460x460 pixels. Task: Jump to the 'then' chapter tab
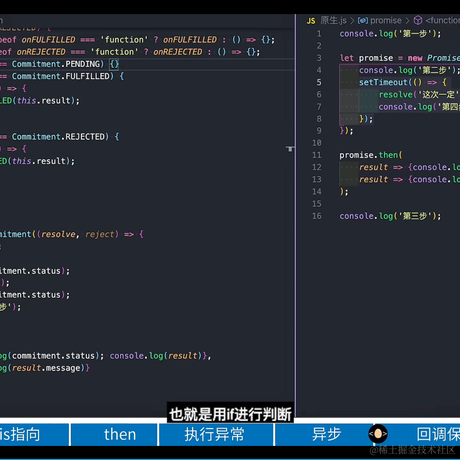pos(114,434)
